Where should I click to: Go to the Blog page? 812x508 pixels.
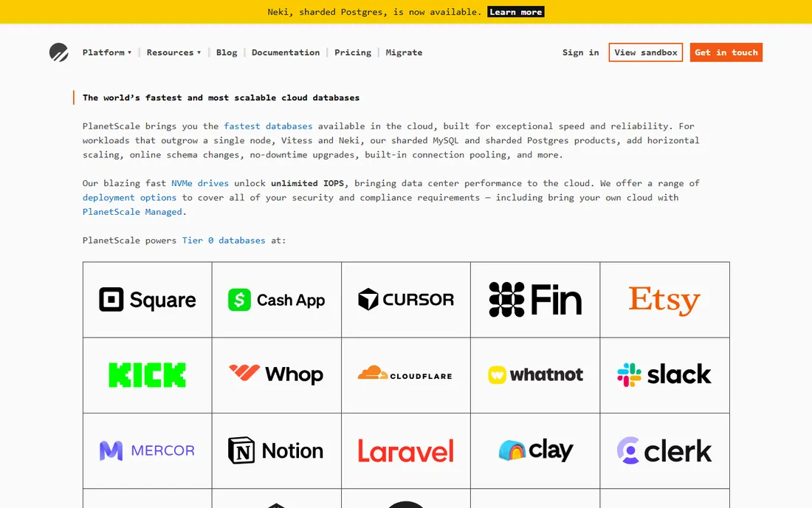(x=227, y=52)
